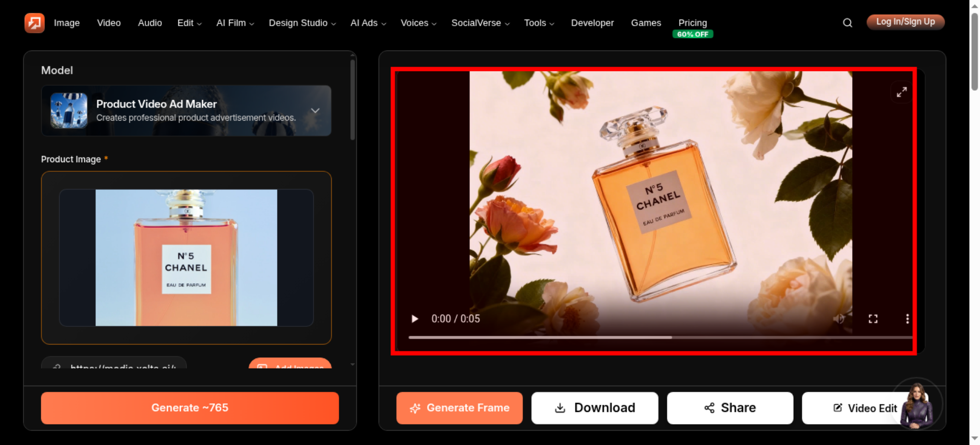Image resolution: width=980 pixels, height=445 pixels.
Task: Play the generated perfume video
Action: tap(415, 319)
